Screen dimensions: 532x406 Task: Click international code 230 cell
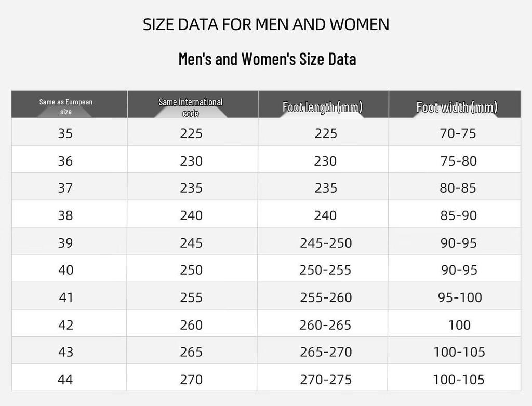coord(193,160)
